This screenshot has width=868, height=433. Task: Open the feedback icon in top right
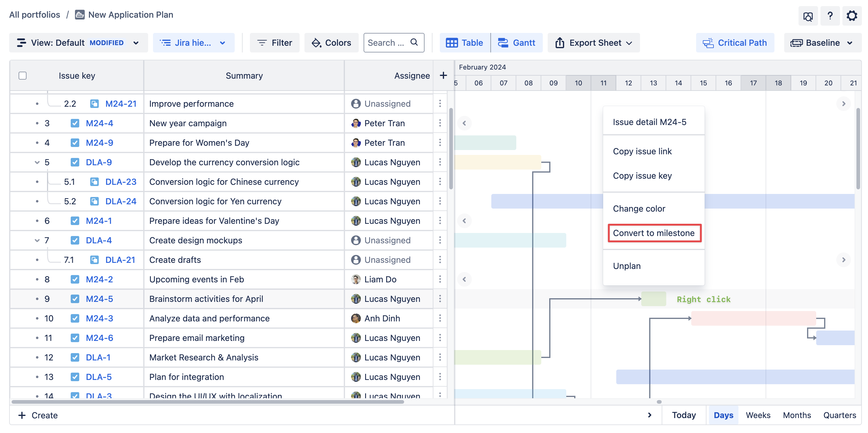[x=808, y=16]
